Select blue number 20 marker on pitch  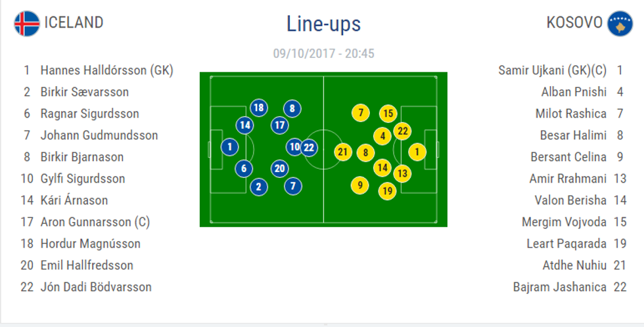click(x=280, y=169)
